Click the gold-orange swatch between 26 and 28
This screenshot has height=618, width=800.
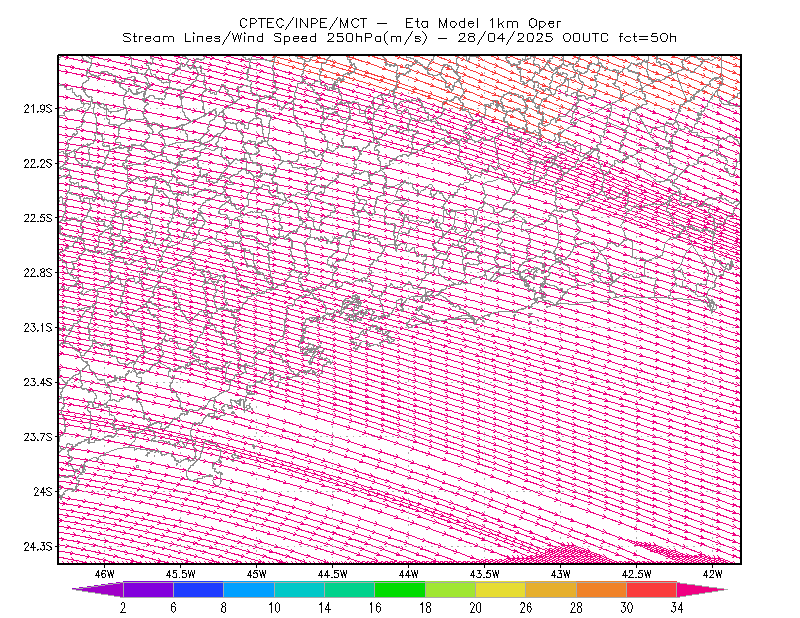point(551,589)
